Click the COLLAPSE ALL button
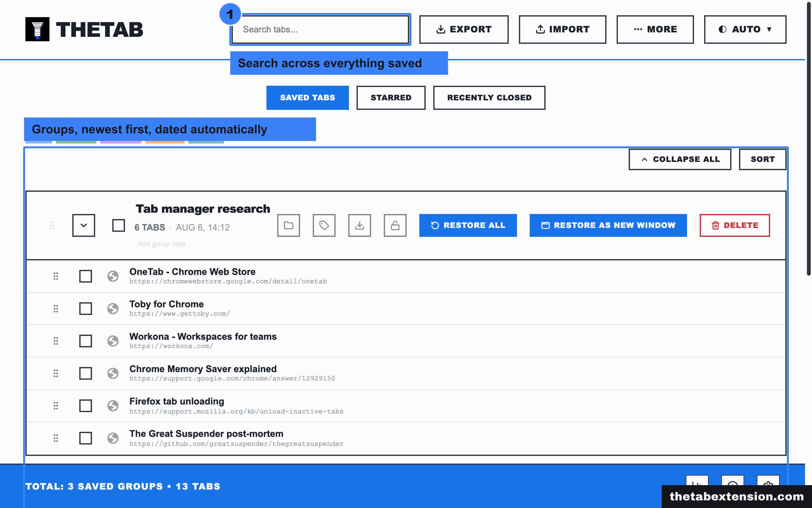This screenshot has height=508, width=812. 680,159
